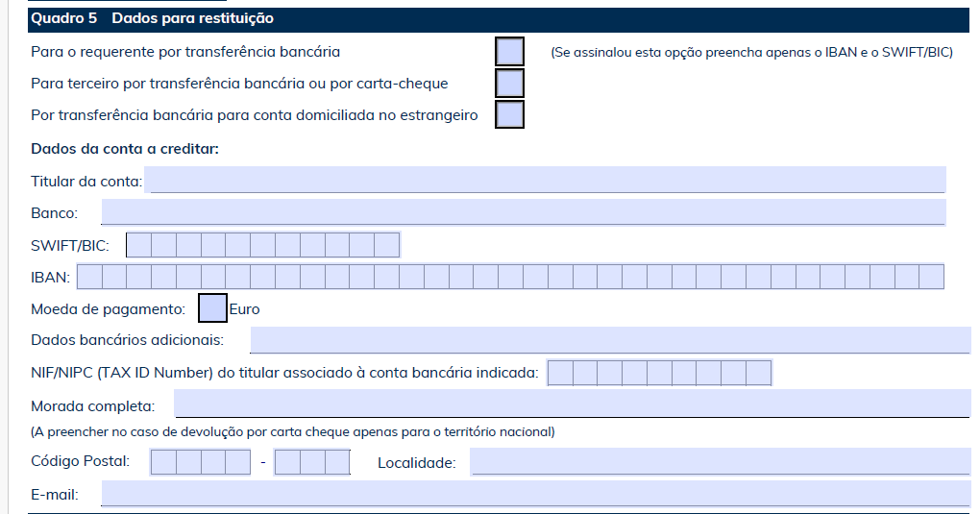Click first cell of IBAN field
980x514 pixels.
[x=89, y=277]
